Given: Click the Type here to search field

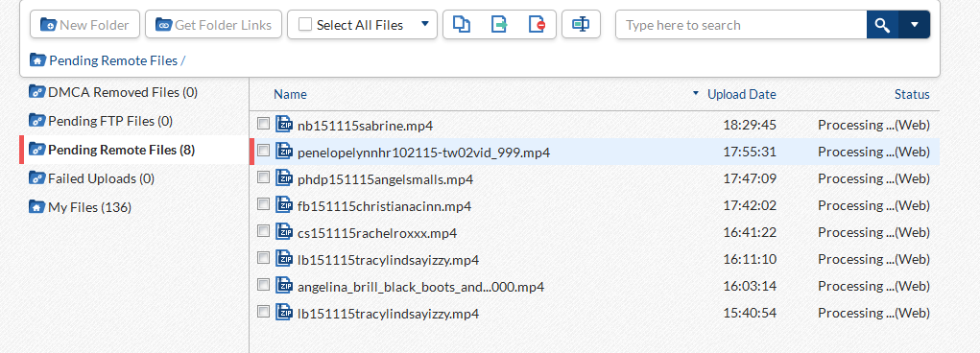Looking at the screenshot, I should click(x=741, y=25).
